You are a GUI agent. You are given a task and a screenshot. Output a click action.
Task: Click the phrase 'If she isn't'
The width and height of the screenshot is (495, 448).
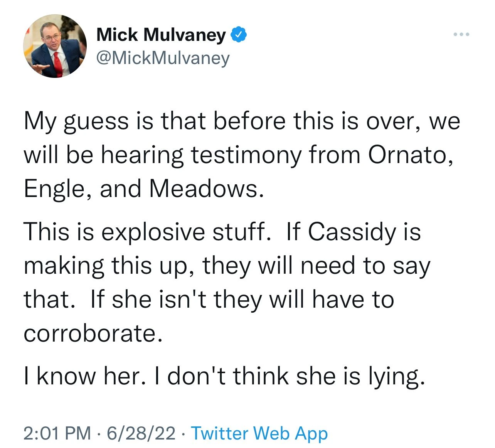click(151, 300)
